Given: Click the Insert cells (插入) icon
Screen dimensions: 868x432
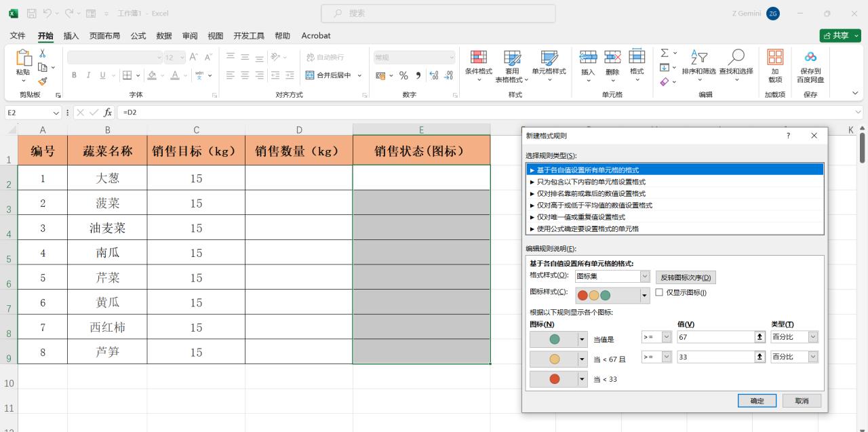Looking at the screenshot, I should [588, 57].
